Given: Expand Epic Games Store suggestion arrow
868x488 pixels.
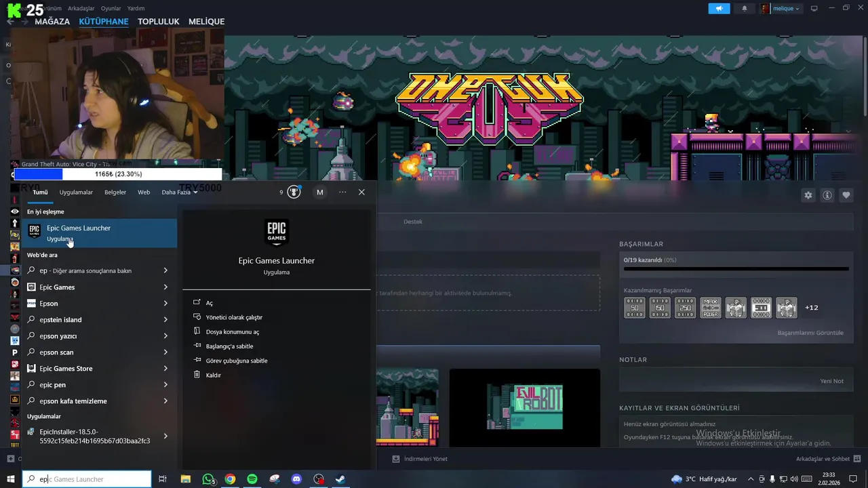Looking at the screenshot, I should [x=165, y=368].
